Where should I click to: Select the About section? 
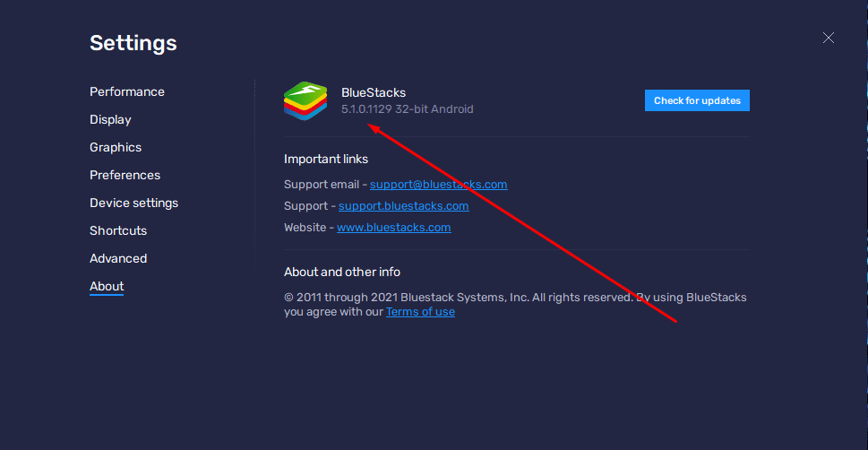click(x=107, y=287)
